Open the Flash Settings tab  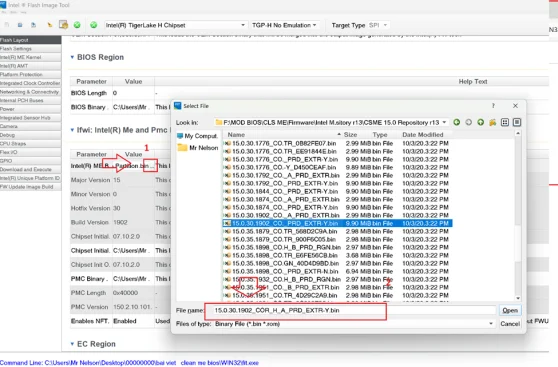pyautogui.click(x=30, y=48)
